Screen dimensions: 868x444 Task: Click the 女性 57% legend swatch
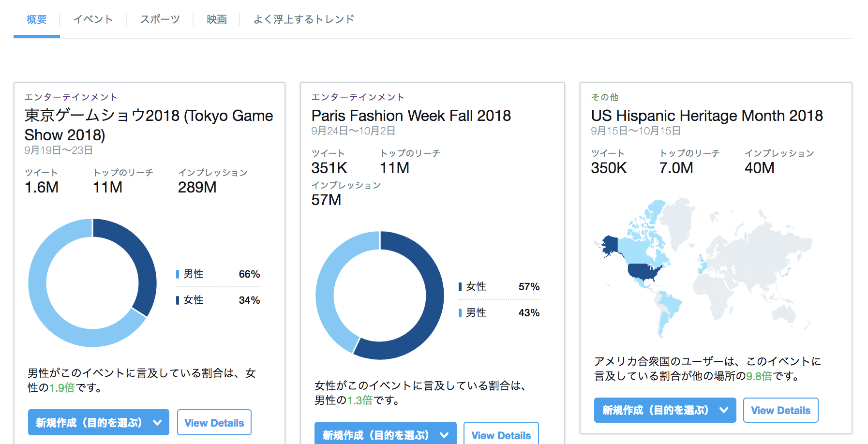coord(460,287)
